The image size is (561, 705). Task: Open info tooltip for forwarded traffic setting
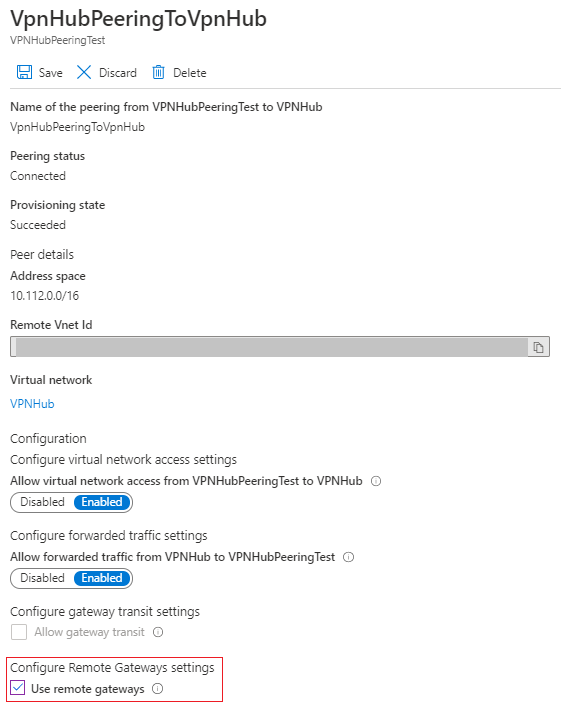tap(348, 557)
